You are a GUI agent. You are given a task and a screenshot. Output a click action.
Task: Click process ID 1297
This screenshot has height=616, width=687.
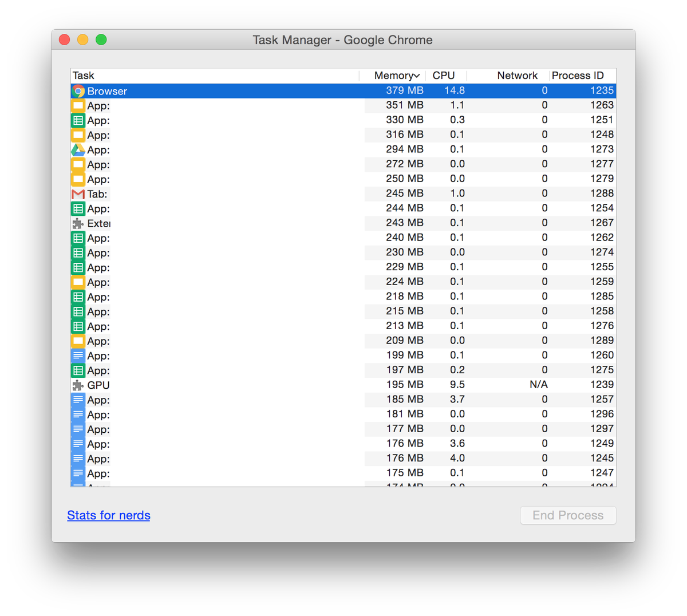(602, 429)
